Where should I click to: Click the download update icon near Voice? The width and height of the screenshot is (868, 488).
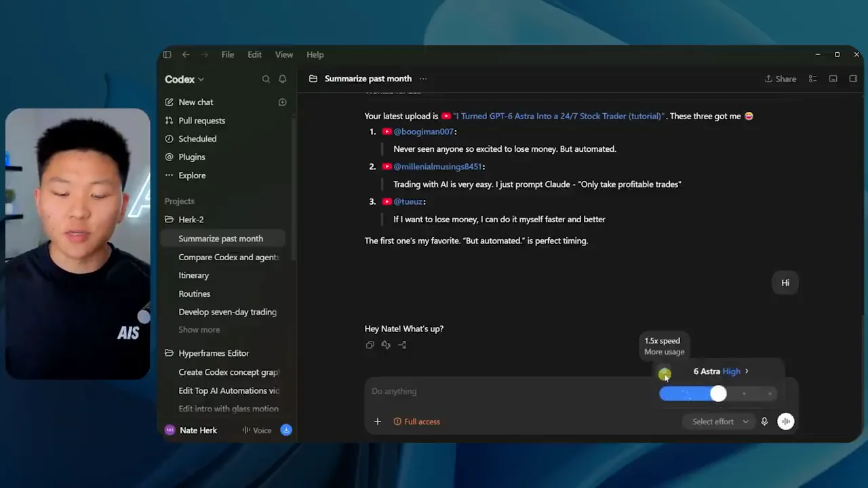click(x=286, y=430)
